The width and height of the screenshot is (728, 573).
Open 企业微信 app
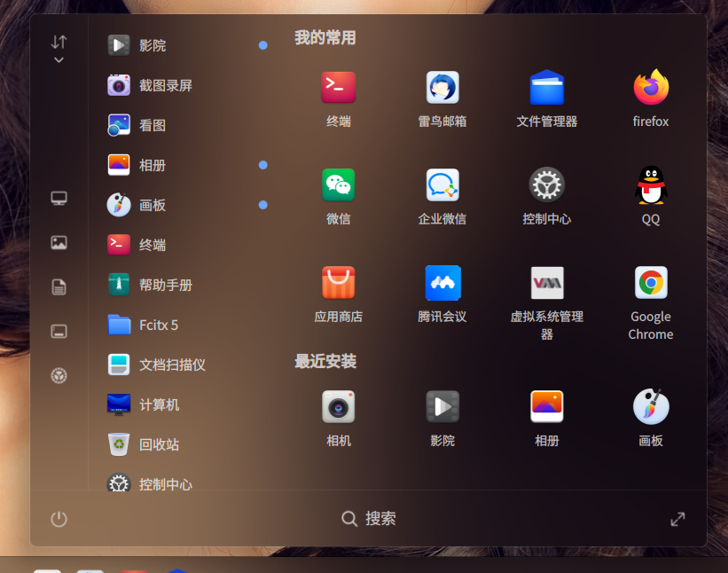click(442, 184)
